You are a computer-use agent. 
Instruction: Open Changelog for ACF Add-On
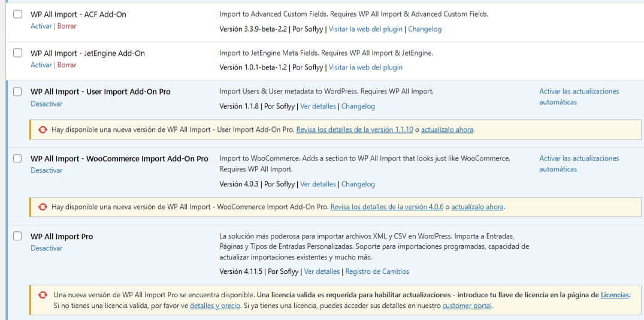click(x=425, y=29)
